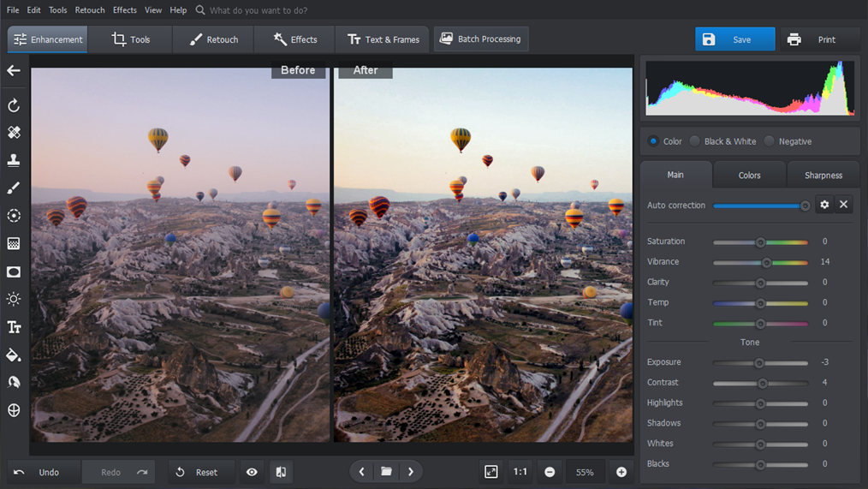868x489 pixels.
Task: Select the clone stamp tool
Action: (x=14, y=160)
